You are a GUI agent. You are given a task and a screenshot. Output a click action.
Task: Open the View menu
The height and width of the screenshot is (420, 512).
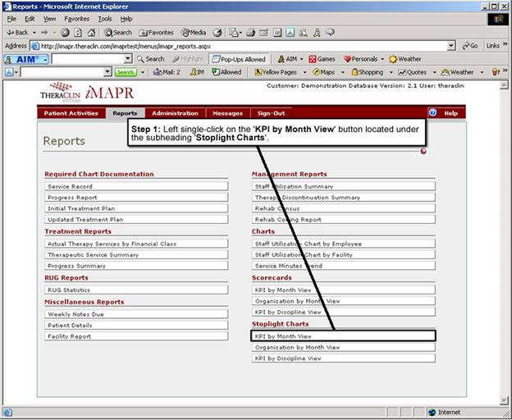pyautogui.click(x=49, y=19)
